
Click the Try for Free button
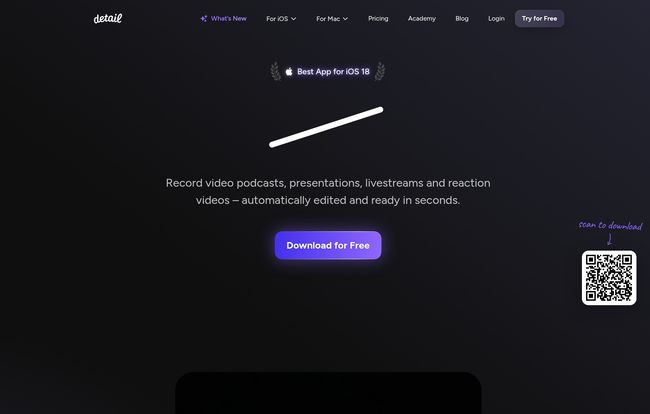539,19
